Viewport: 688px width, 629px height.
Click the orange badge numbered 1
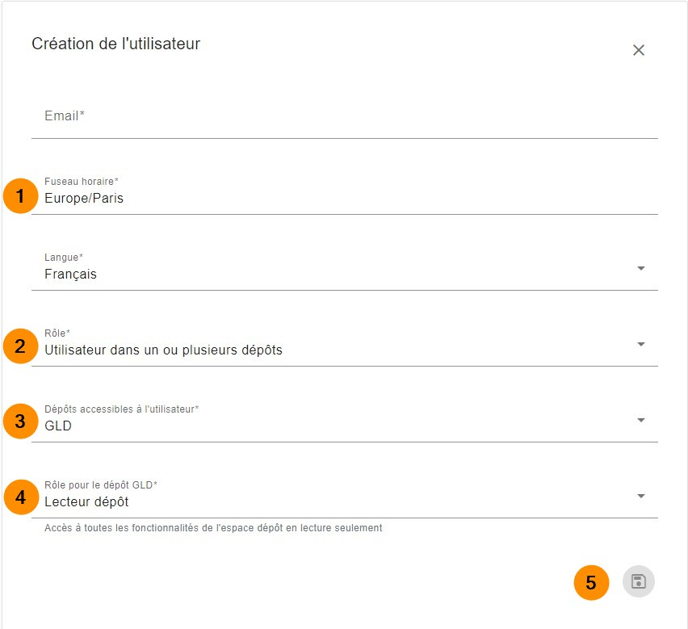(19, 197)
